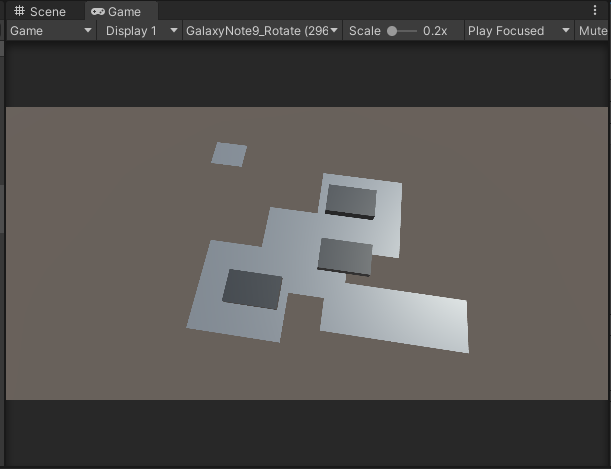Open the Game mode dropdown
This screenshot has width=611, height=469.
51,31
